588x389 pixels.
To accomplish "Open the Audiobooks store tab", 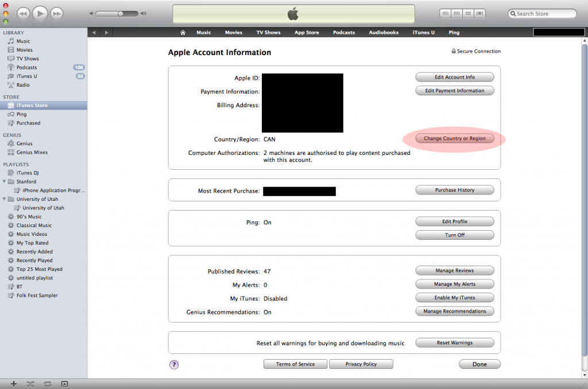I will coord(384,33).
